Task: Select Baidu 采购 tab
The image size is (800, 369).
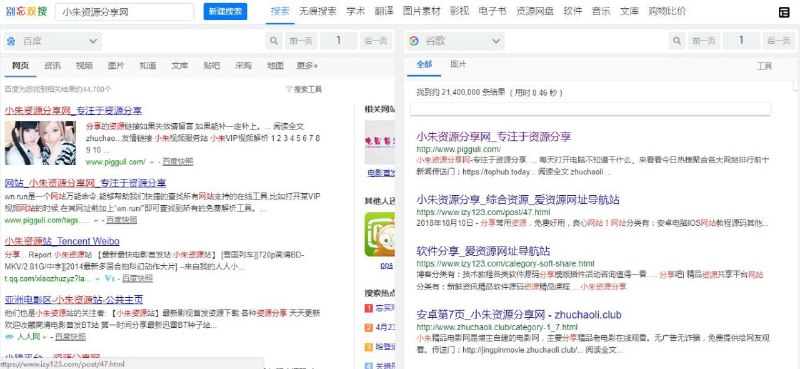Action: tap(243, 65)
